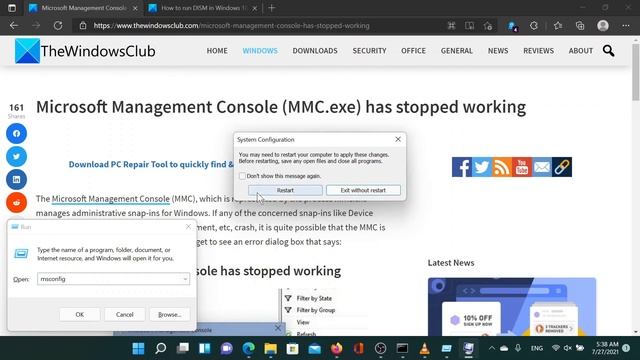Open the ABOUT menu item
Image resolution: width=640 pixels, height=360 pixels.
[x=581, y=51]
